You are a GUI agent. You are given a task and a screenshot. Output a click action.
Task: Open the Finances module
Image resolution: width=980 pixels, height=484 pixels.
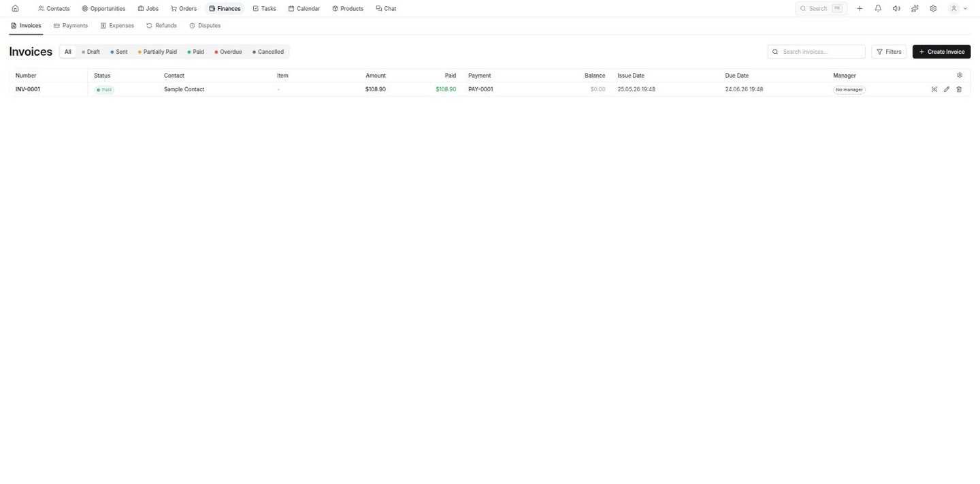click(225, 9)
